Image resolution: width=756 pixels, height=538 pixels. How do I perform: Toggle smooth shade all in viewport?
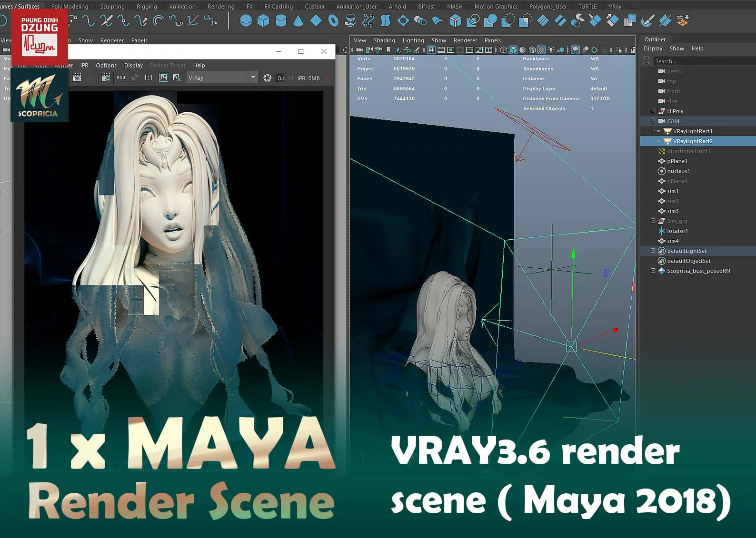point(513,50)
